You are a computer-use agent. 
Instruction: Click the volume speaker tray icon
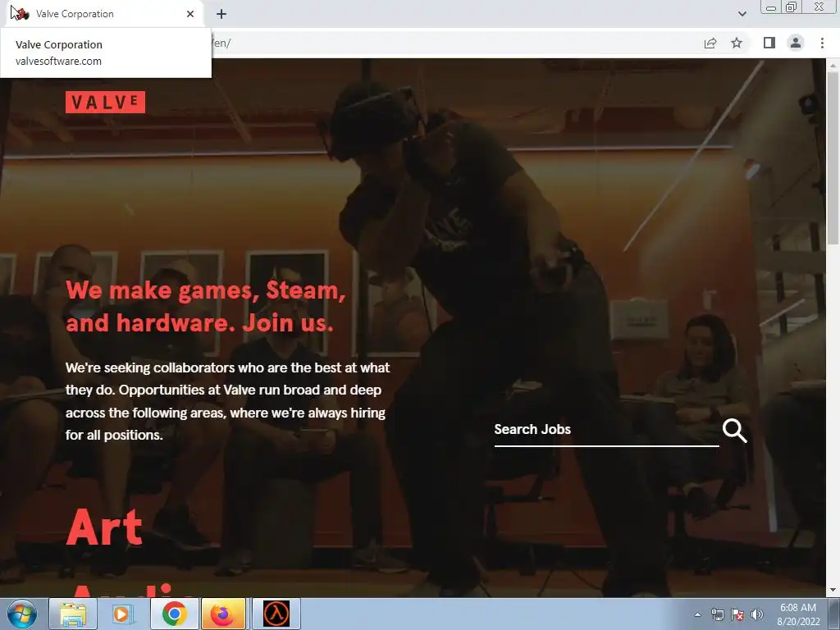tap(756, 614)
